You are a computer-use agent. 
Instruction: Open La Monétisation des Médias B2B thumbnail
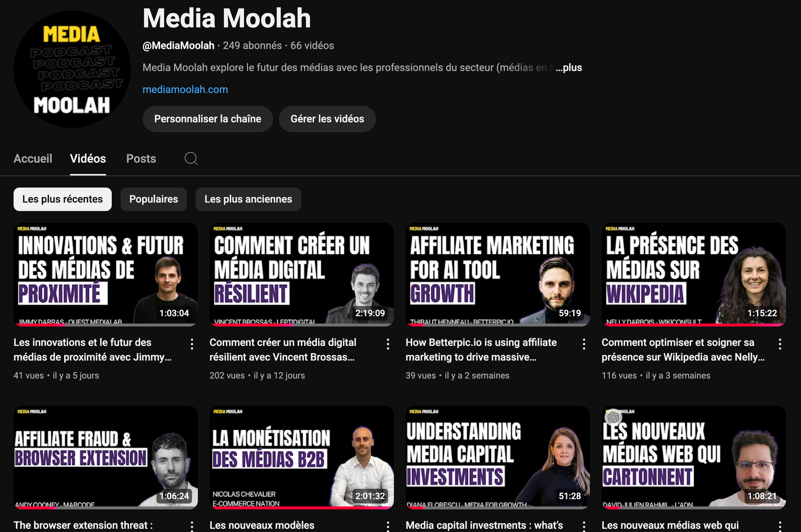tap(302, 457)
